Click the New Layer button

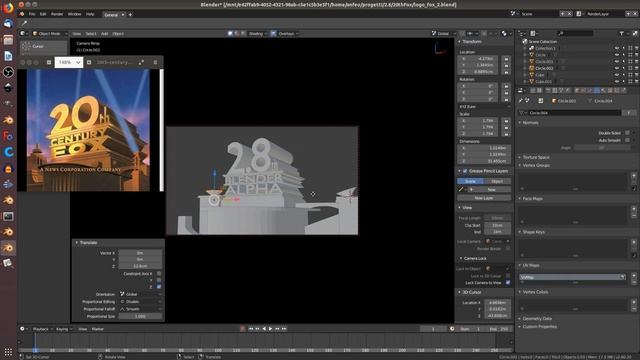click(484, 198)
